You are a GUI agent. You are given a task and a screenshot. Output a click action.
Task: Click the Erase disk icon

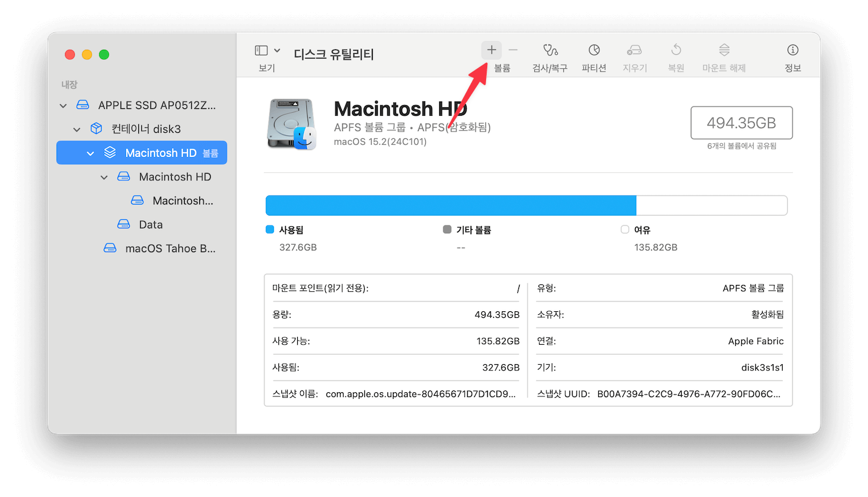click(x=635, y=50)
